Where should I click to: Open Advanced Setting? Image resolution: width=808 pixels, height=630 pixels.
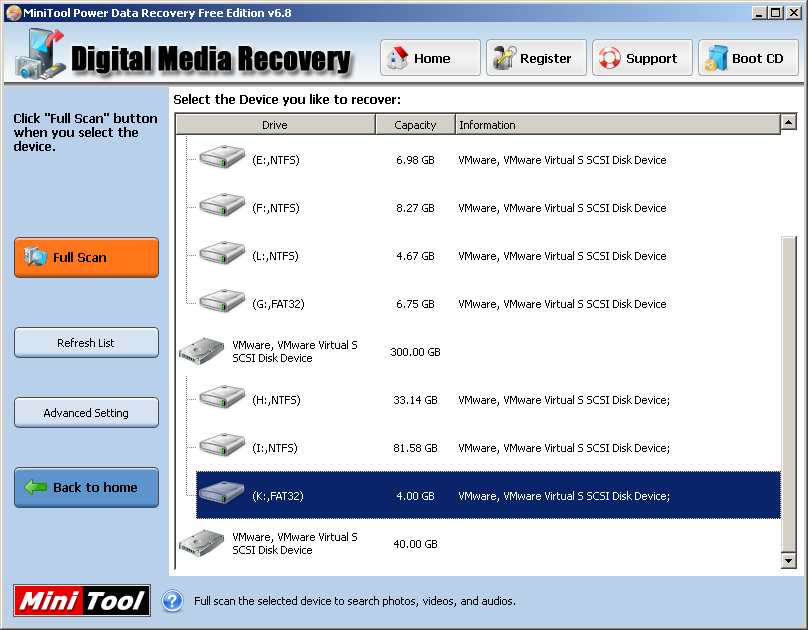pos(87,413)
